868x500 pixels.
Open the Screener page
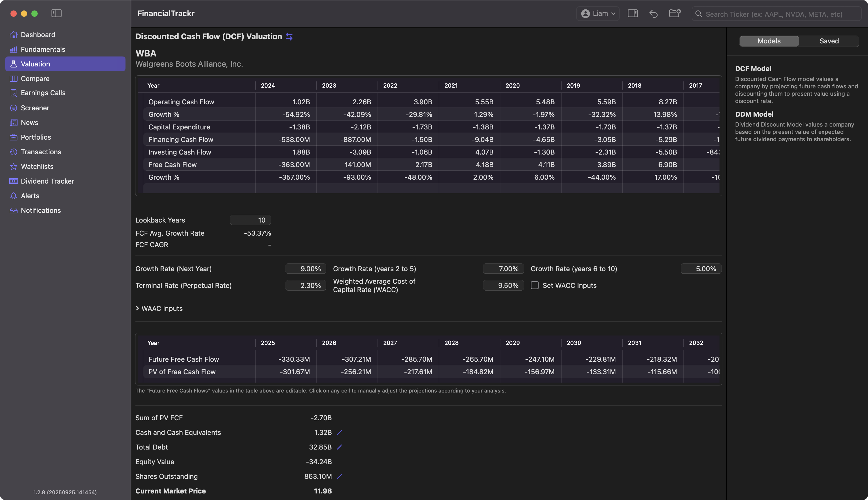35,108
